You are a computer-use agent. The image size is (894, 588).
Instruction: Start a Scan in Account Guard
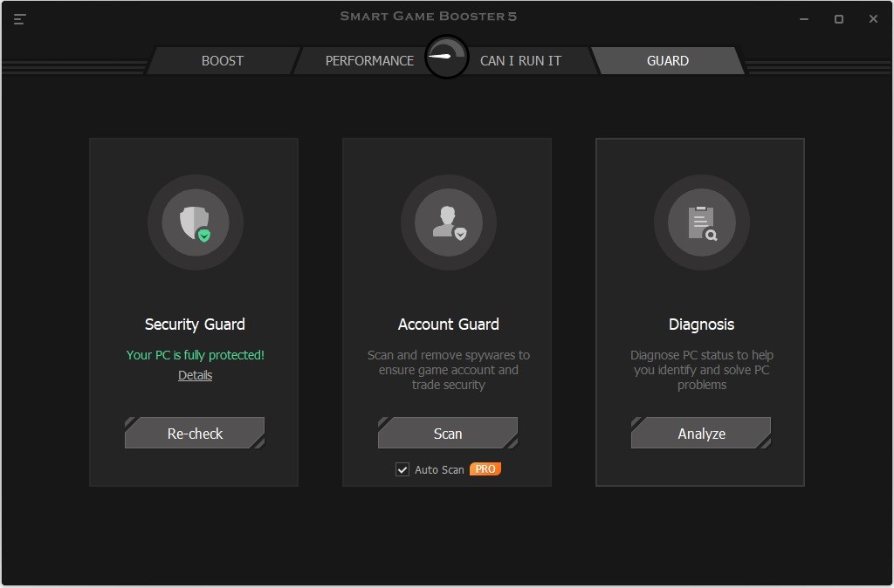click(x=448, y=433)
